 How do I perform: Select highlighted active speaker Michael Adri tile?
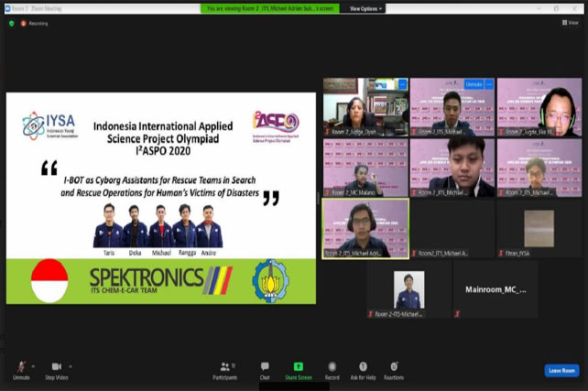point(365,229)
